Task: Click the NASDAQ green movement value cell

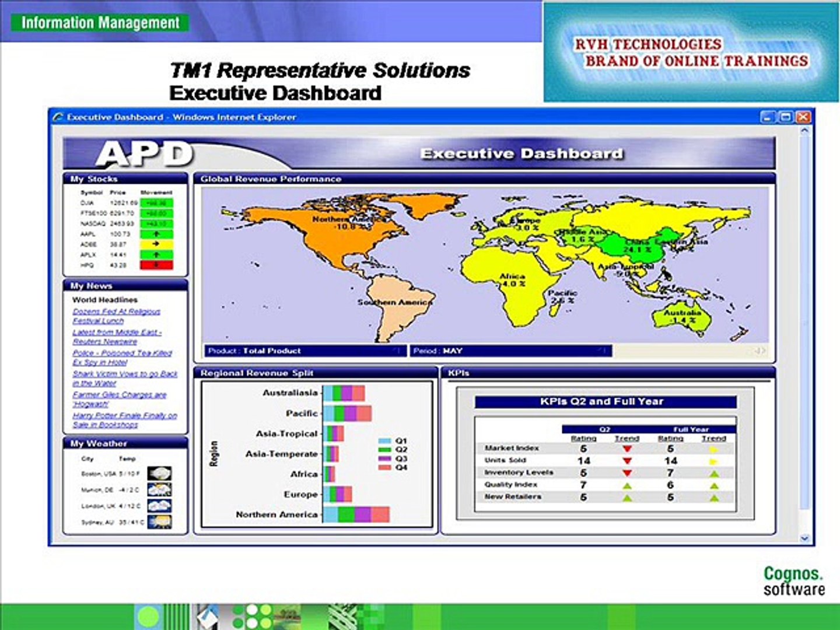Action: point(156,223)
